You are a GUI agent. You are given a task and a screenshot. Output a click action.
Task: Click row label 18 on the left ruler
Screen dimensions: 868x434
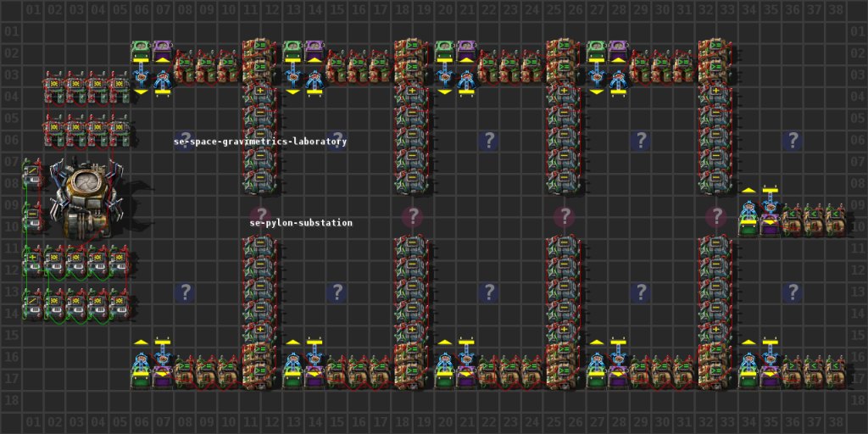[x=10, y=401]
